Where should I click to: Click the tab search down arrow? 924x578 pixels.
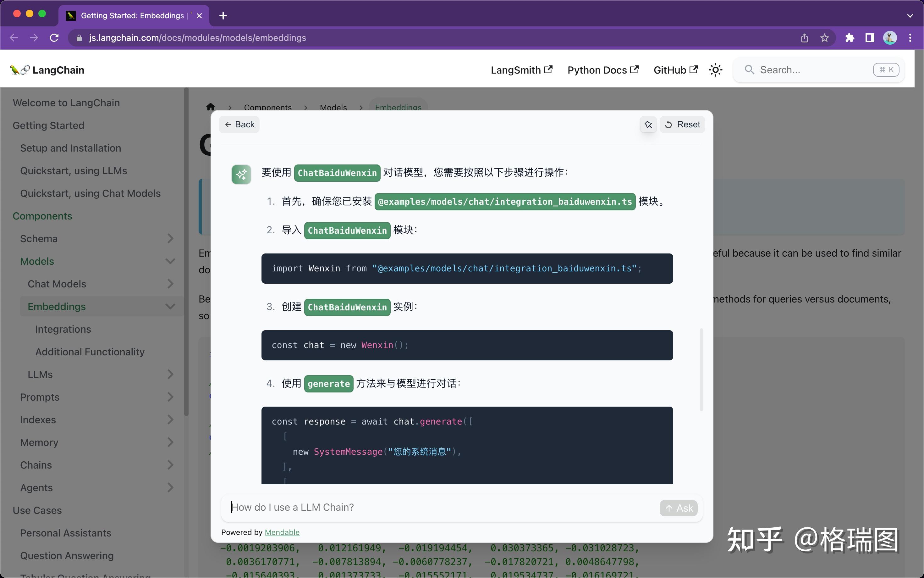click(910, 16)
